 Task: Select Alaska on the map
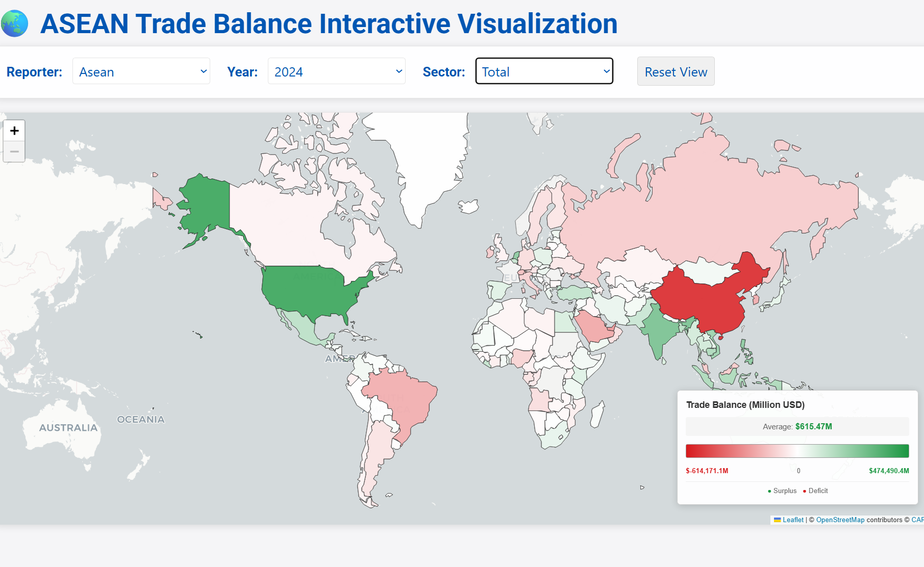tap(204, 204)
